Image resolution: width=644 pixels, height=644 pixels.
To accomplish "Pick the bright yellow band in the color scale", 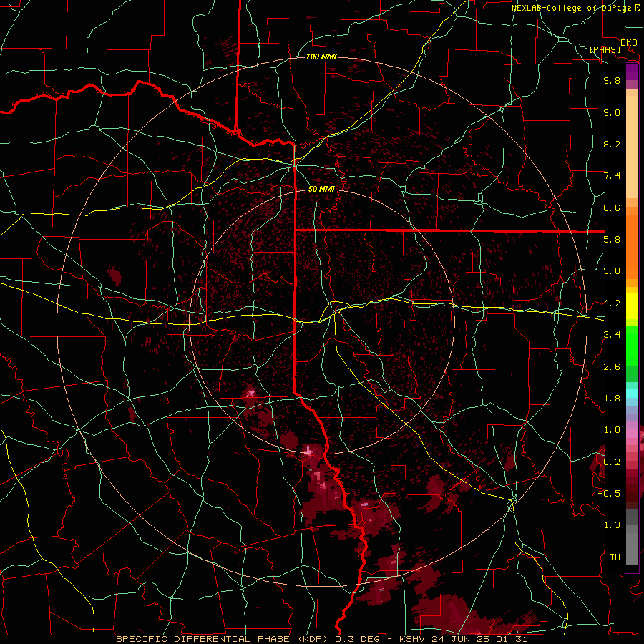I will click(632, 306).
